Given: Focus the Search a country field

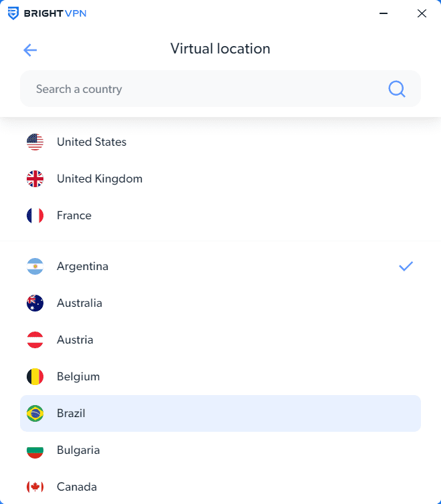Looking at the screenshot, I should tap(200, 89).
